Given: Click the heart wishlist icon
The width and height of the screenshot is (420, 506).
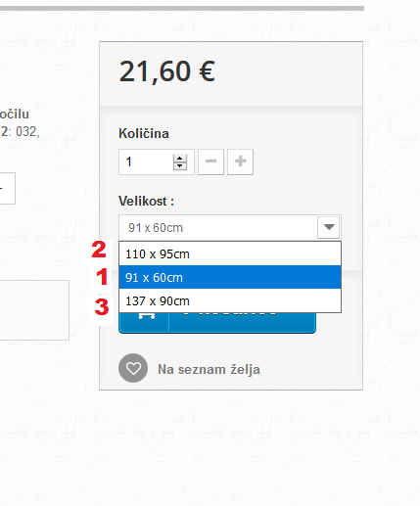Looking at the screenshot, I should pyautogui.click(x=133, y=368).
